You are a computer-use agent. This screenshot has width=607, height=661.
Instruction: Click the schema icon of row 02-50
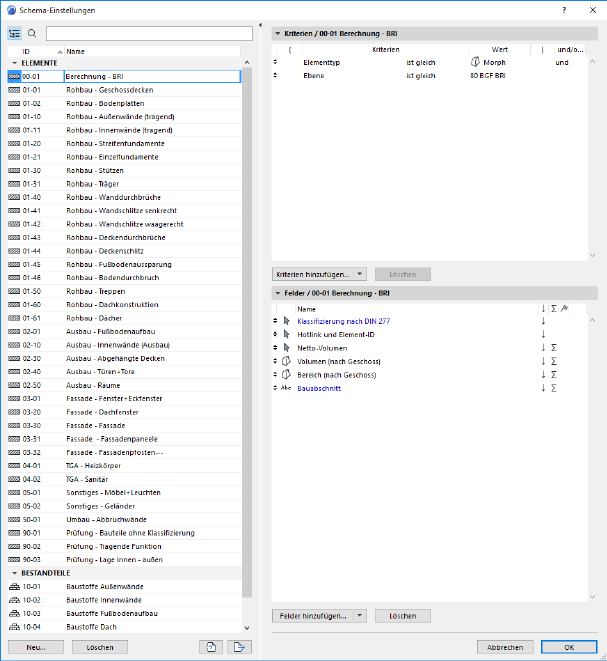(x=14, y=385)
